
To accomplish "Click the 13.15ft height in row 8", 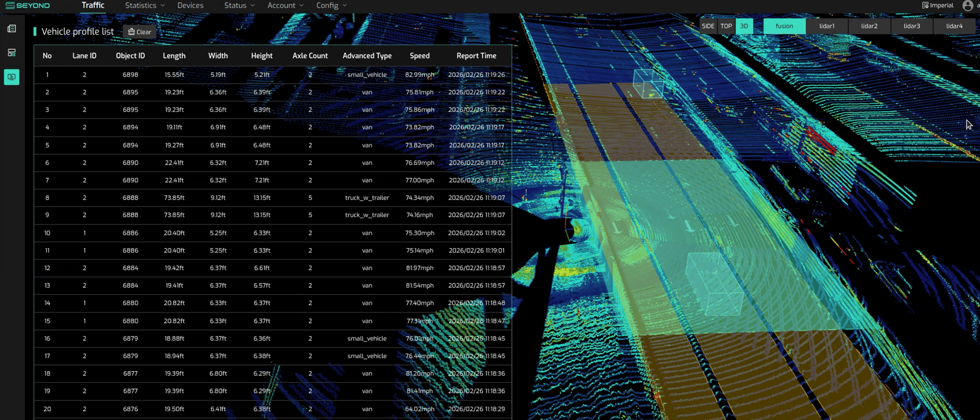I will (262, 198).
